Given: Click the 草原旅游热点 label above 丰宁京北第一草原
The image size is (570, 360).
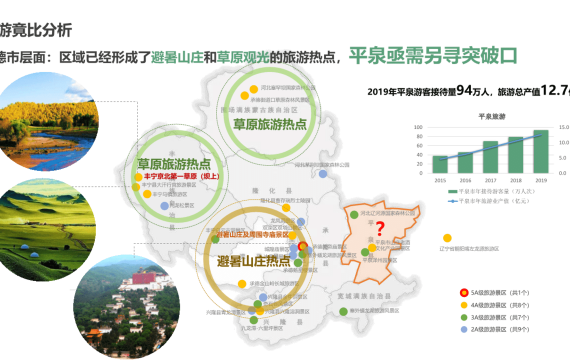Looking at the screenshot, I should (174, 164).
